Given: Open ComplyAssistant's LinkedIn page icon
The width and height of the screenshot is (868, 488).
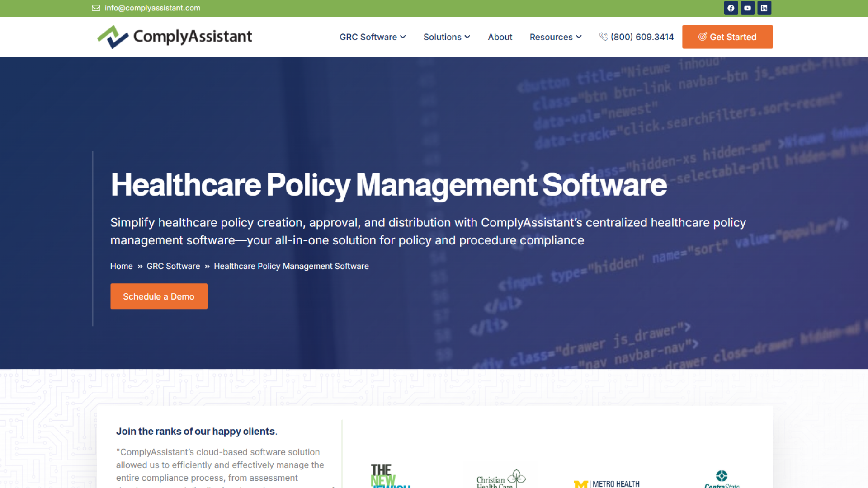Looking at the screenshot, I should [x=764, y=8].
